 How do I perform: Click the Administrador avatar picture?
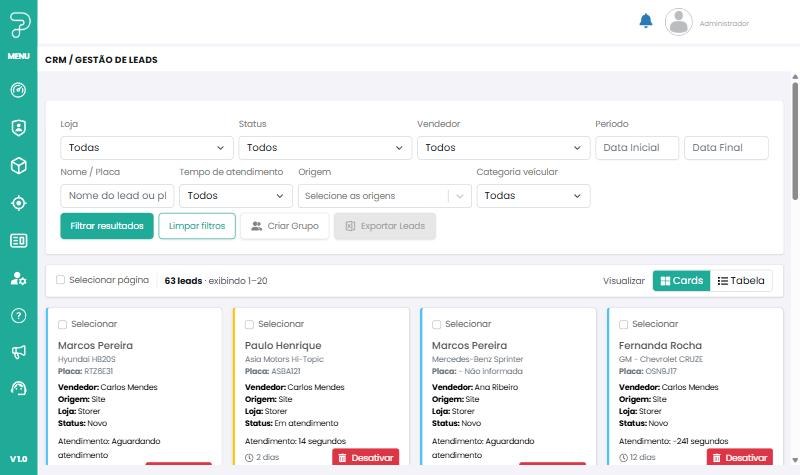tap(679, 22)
